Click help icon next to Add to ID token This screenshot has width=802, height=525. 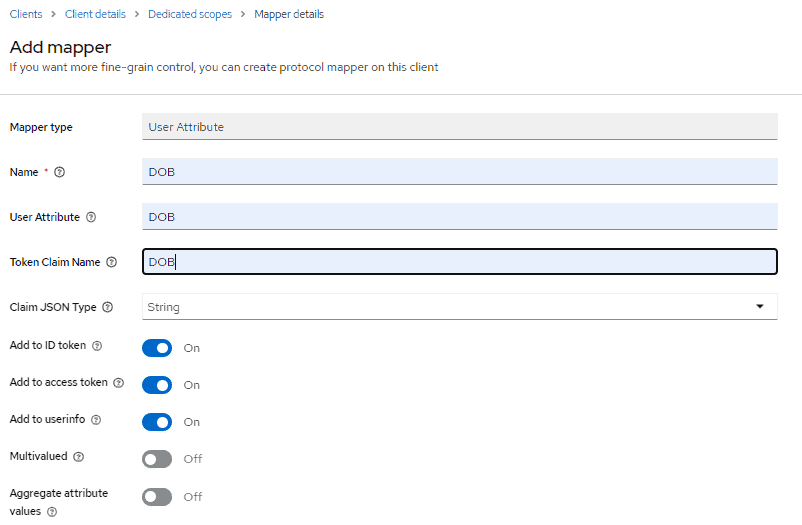pyautogui.click(x=97, y=346)
